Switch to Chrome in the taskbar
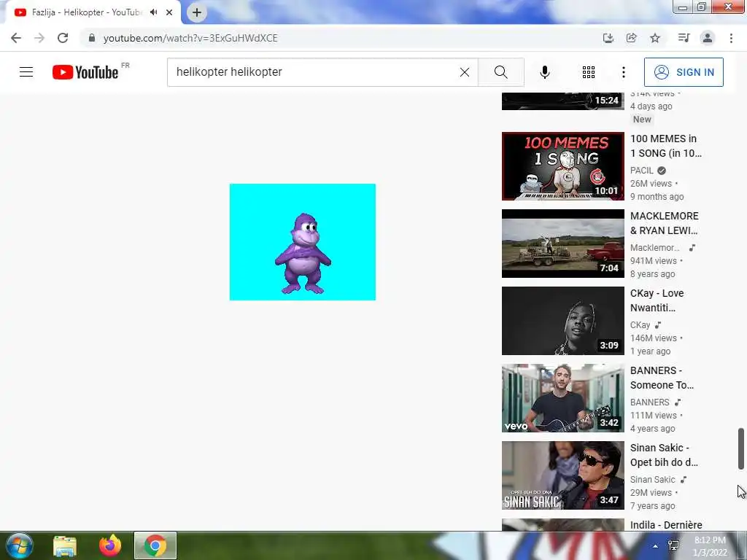The width and height of the screenshot is (747, 560). pyautogui.click(x=155, y=545)
